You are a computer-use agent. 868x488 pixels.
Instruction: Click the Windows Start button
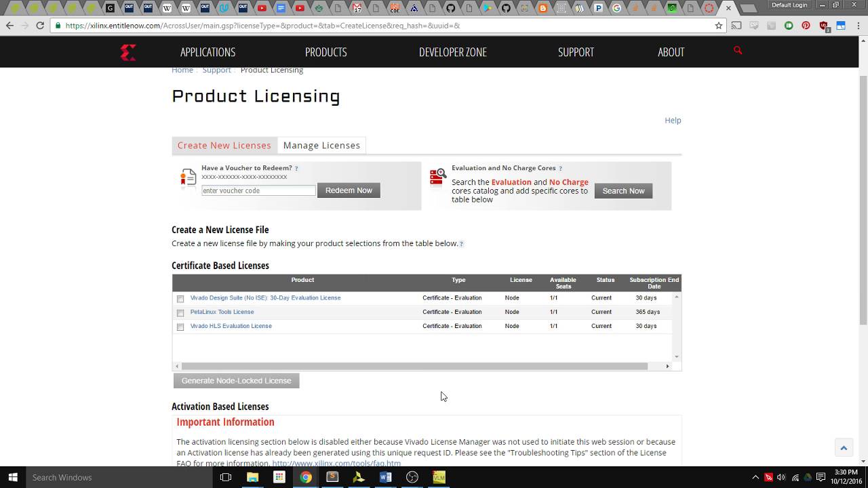pyautogui.click(x=13, y=477)
